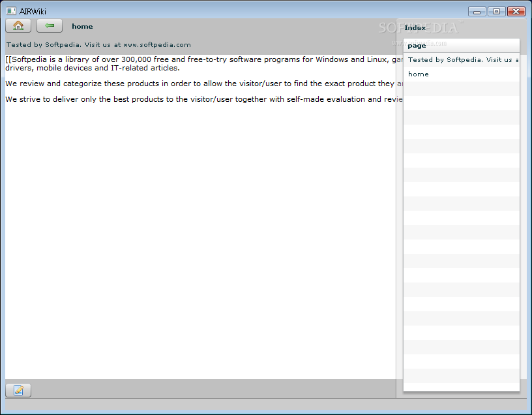The width and height of the screenshot is (532, 415).
Task: Close the AIRWiki window
Action: coord(516,12)
